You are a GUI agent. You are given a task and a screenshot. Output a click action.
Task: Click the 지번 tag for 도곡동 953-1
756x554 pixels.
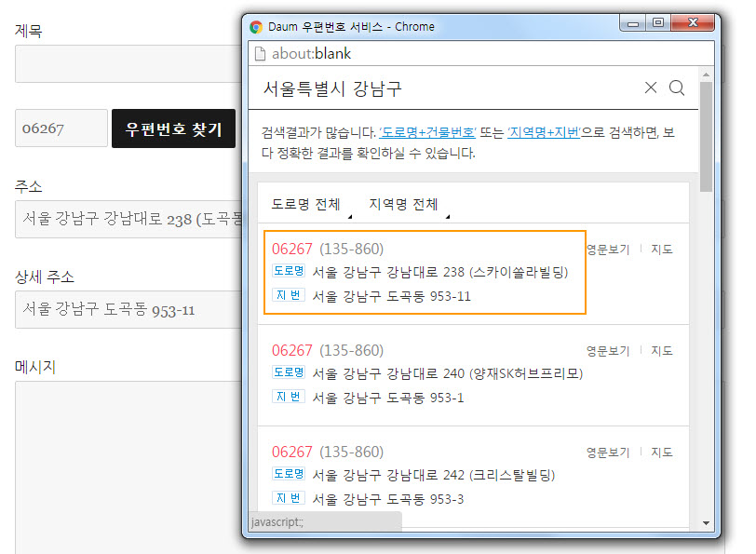(x=289, y=397)
